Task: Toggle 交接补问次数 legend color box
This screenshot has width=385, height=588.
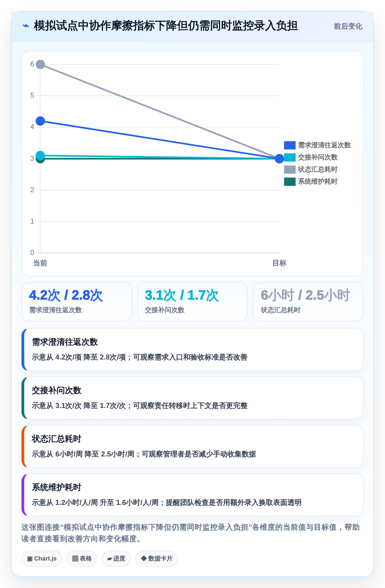Action: [x=290, y=157]
